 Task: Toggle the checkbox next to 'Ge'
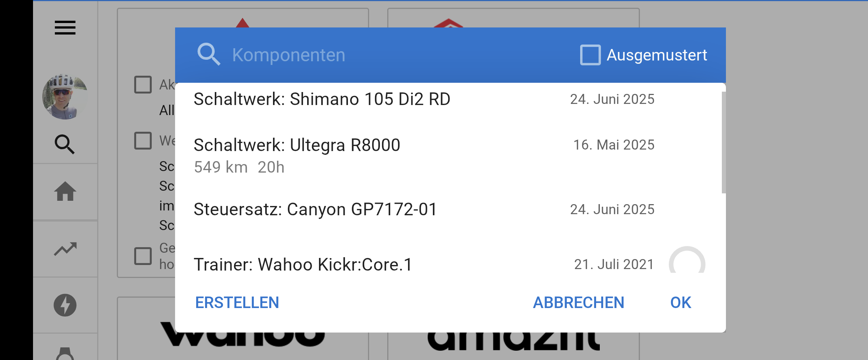(143, 256)
